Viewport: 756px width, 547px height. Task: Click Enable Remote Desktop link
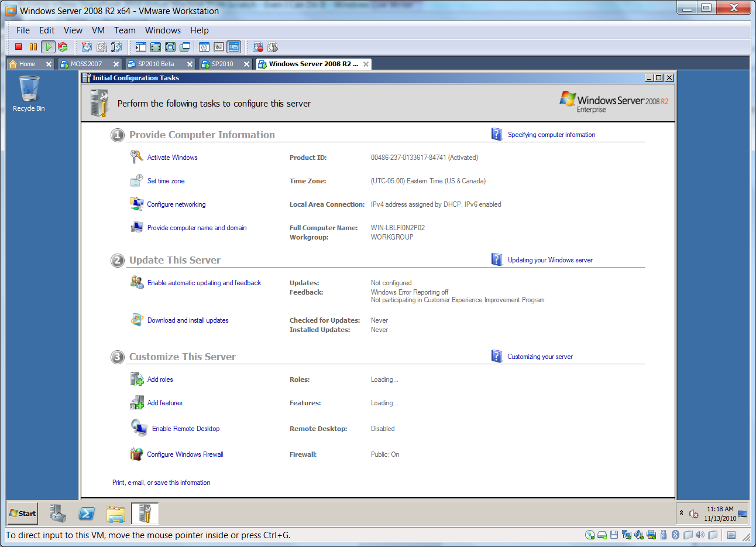(x=185, y=429)
